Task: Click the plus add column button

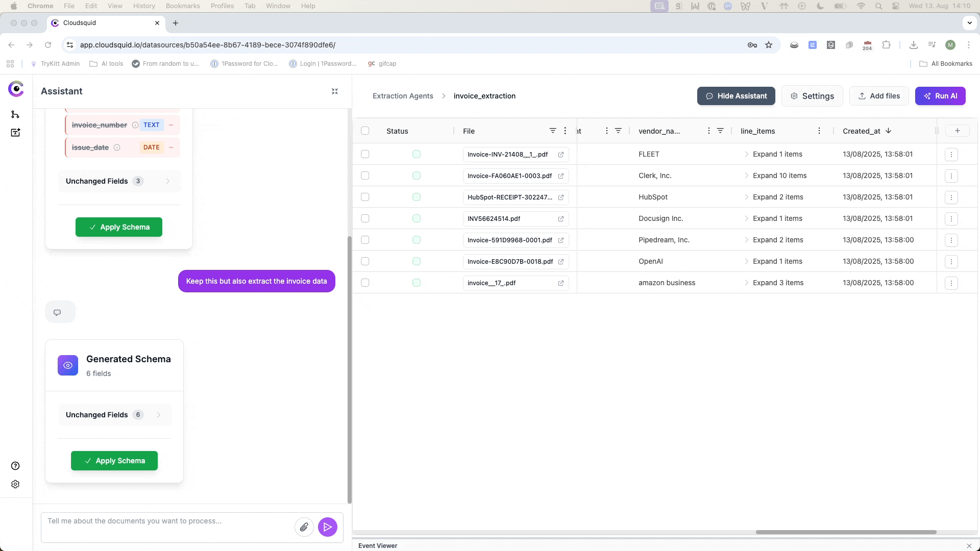Action: pyautogui.click(x=957, y=131)
